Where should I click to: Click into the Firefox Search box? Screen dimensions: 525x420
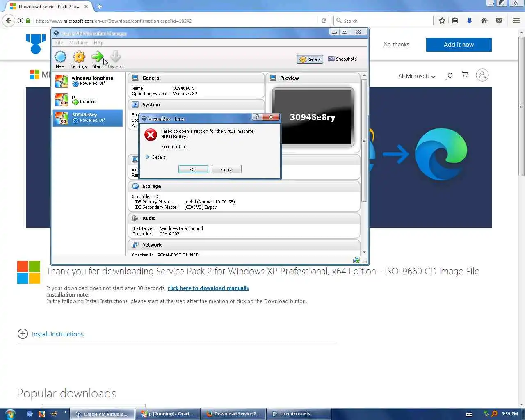click(384, 21)
